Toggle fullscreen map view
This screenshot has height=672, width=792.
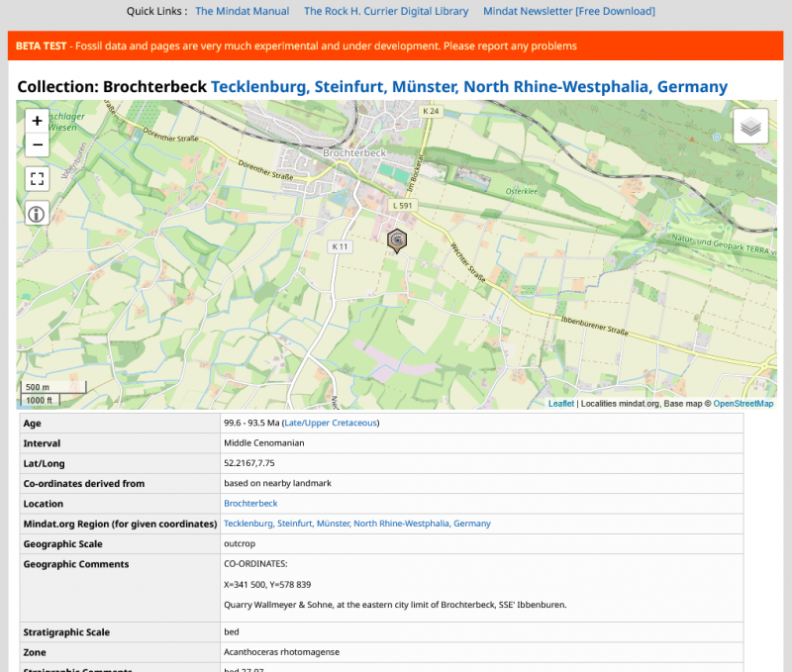click(x=37, y=179)
